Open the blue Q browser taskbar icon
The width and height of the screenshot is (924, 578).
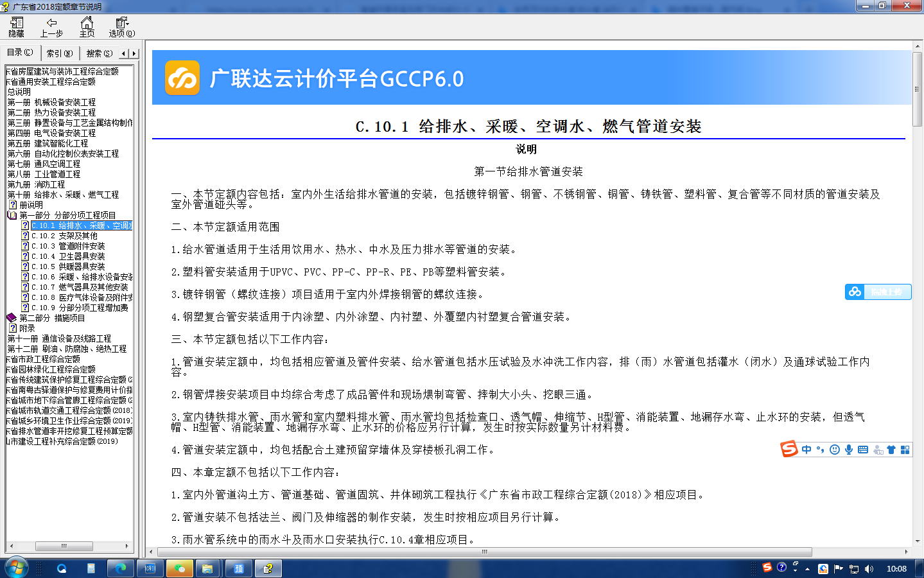[62, 568]
